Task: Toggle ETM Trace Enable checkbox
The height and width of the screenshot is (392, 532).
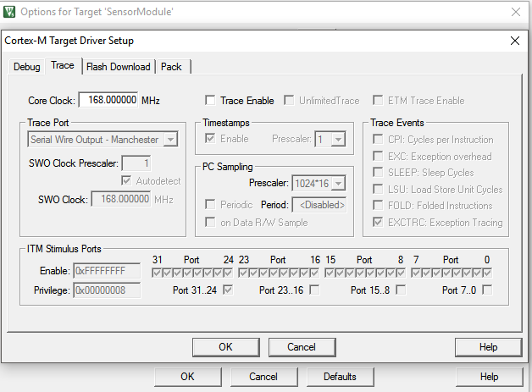Action: click(378, 101)
